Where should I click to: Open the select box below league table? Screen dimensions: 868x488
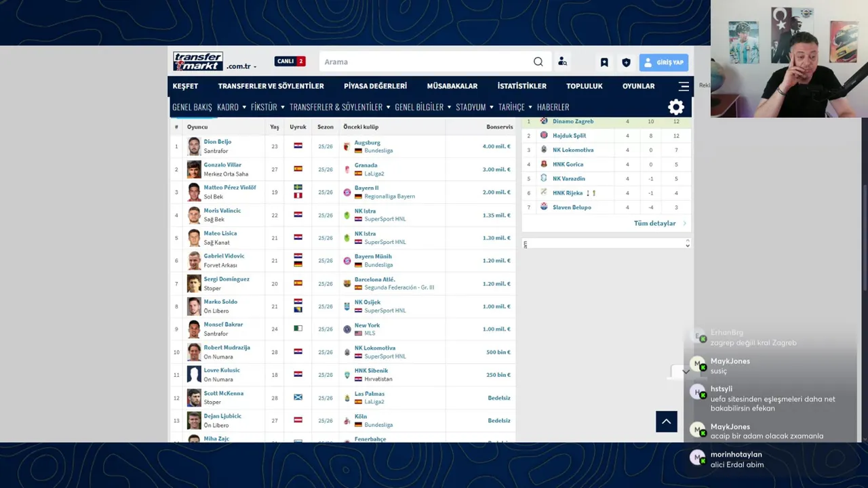606,244
